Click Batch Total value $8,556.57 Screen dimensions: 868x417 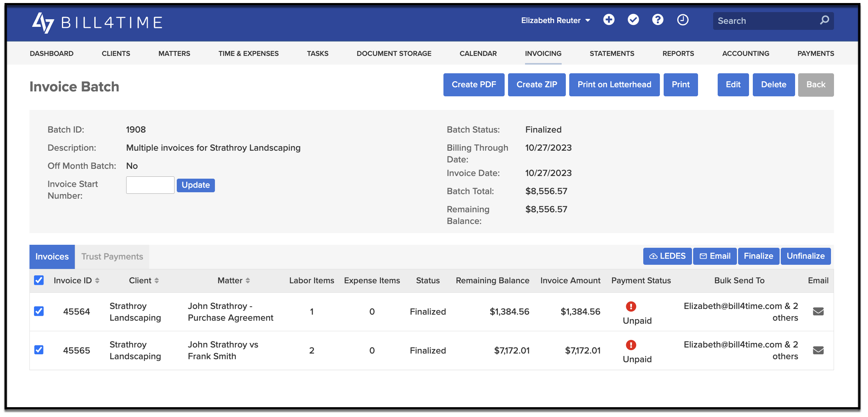coord(546,191)
